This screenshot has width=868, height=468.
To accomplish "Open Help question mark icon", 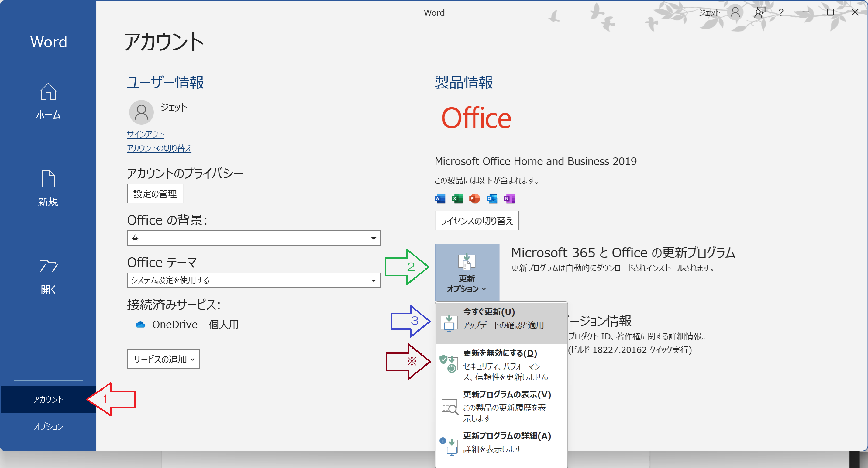I will coord(781,12).
